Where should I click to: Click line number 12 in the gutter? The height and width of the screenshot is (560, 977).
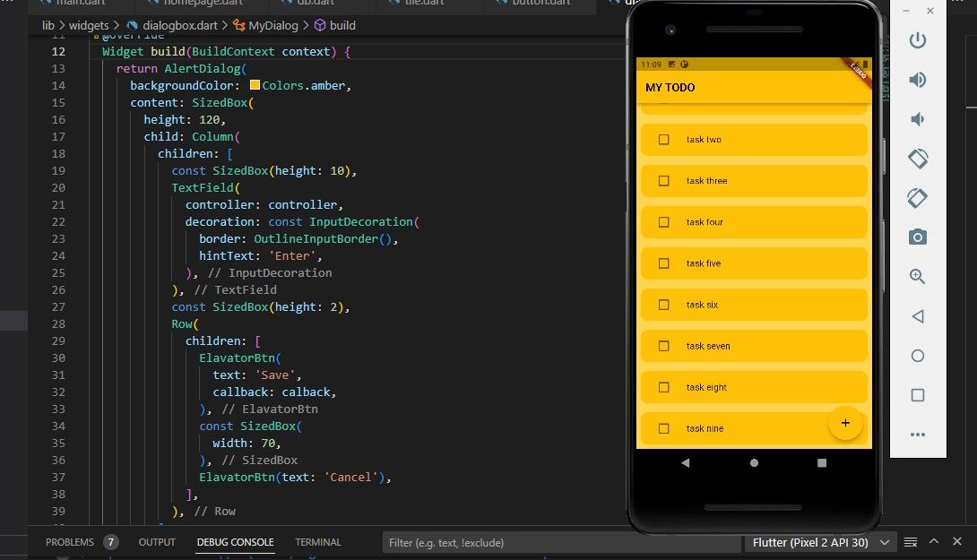tap(58, 52)
